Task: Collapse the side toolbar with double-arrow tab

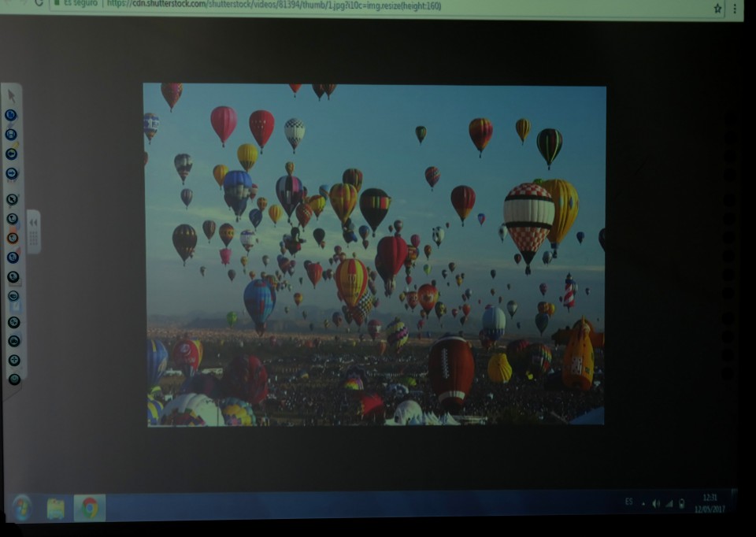Action: 34,223
